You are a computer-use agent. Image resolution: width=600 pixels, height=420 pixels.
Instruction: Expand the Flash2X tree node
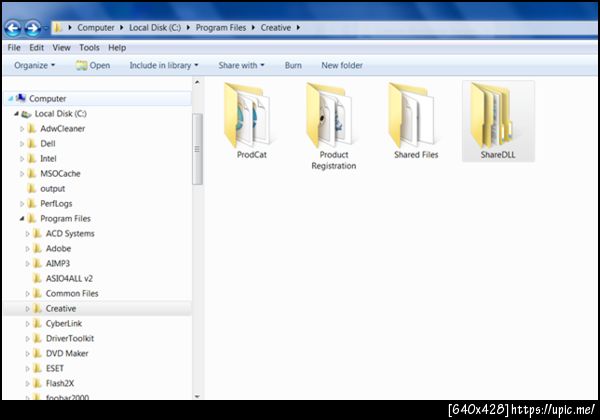click(28, 384)
